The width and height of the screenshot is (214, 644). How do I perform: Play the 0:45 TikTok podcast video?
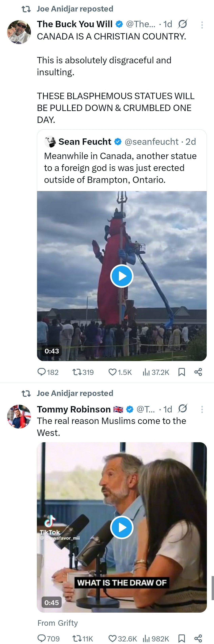pyautogui.click(x=122, y=527)
